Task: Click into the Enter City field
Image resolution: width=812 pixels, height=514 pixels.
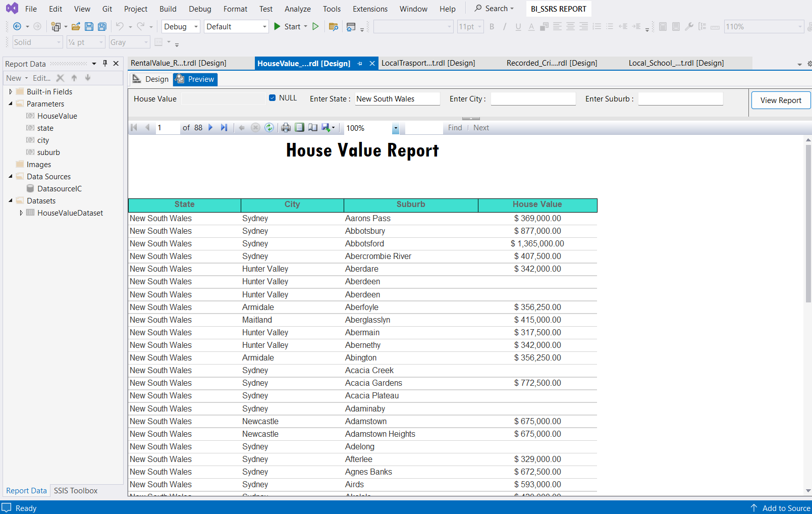Action: click(x=533, y=99)
